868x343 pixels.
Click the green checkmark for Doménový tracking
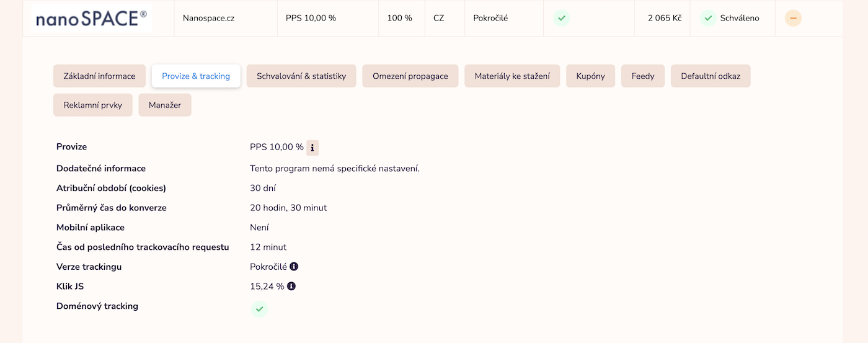tap(259, 308)
